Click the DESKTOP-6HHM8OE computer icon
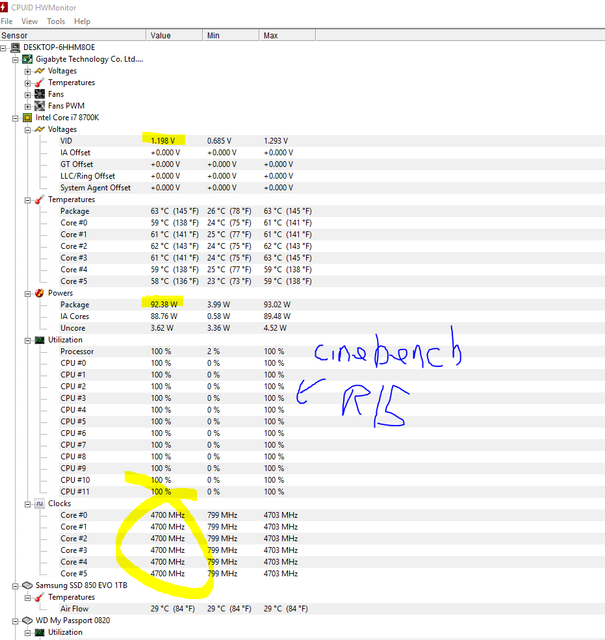This screenshot has height=640, width=605. tap(15, 48)
